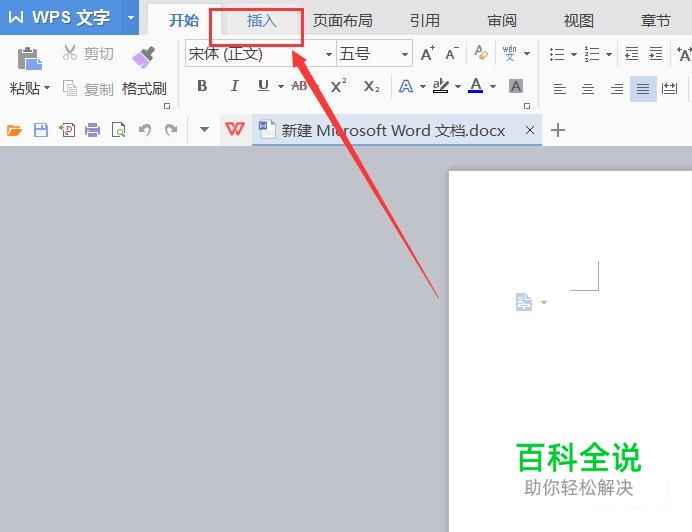Expand the WPS 文字 application menu arrow
692x532 pixels.
point(131,18)
